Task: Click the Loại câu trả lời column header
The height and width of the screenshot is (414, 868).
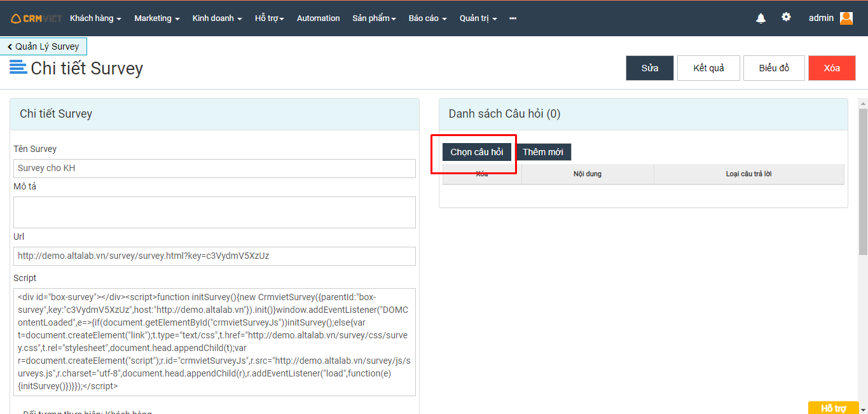Action: click(x=749, y=174)
